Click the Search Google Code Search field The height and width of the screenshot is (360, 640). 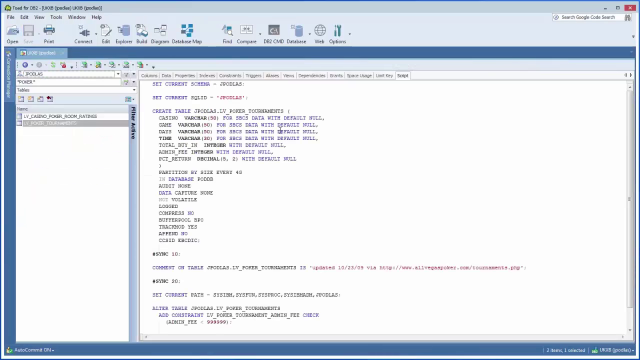pyautogui.click(x=588, y=17)
